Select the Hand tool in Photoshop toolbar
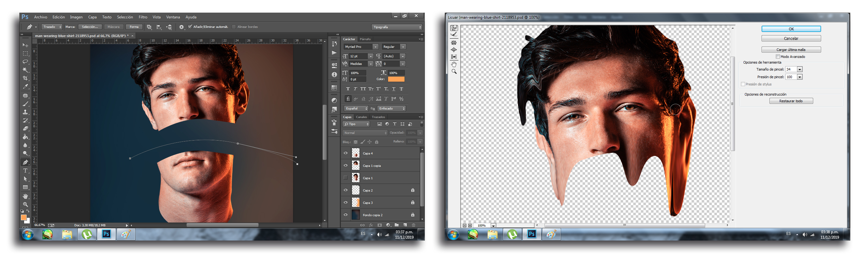The image size is (868, 257). (x=25, y=196)
